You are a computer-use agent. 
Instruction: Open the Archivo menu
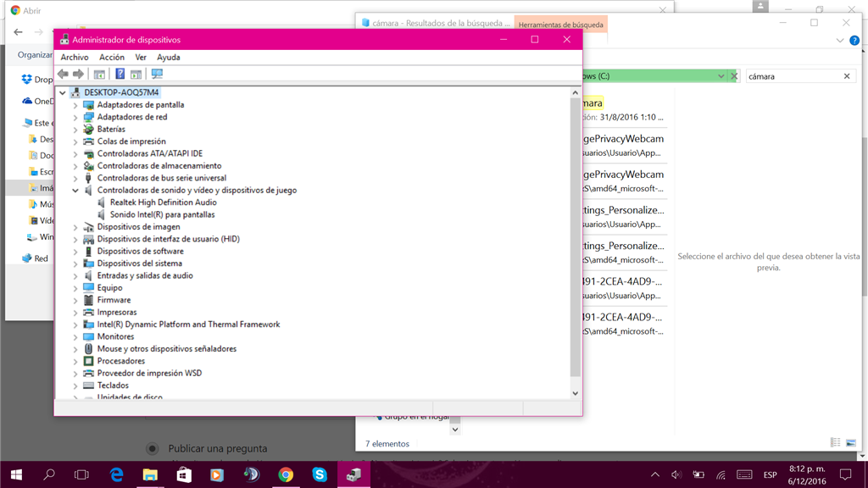[75, 58]
